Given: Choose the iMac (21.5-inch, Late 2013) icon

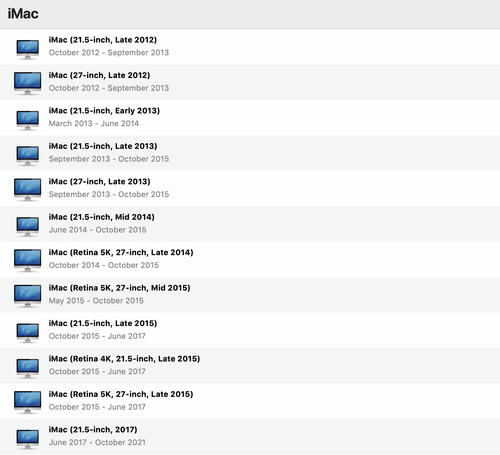Looking at the screenshot, I should (x=28, y=156).
